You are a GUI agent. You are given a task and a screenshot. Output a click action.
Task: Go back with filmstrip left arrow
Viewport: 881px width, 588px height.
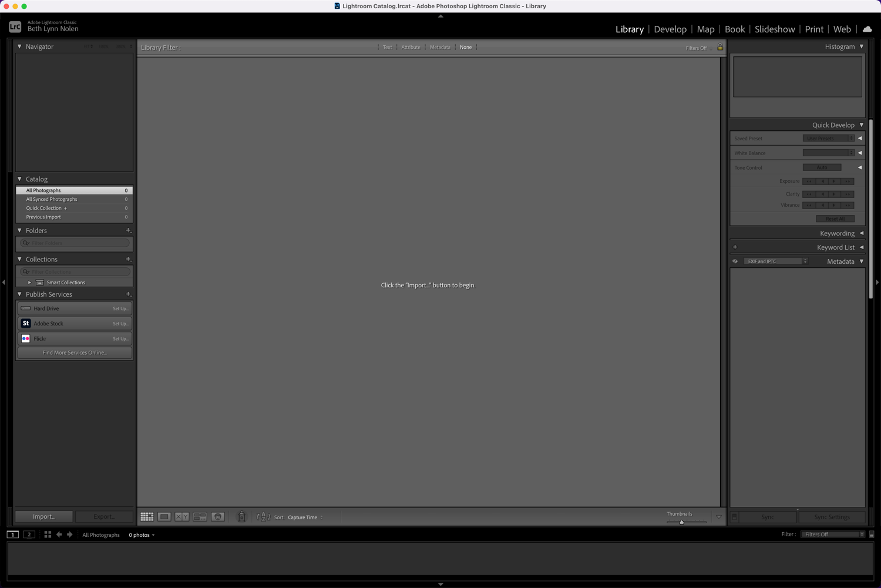(x=59, y=535)
